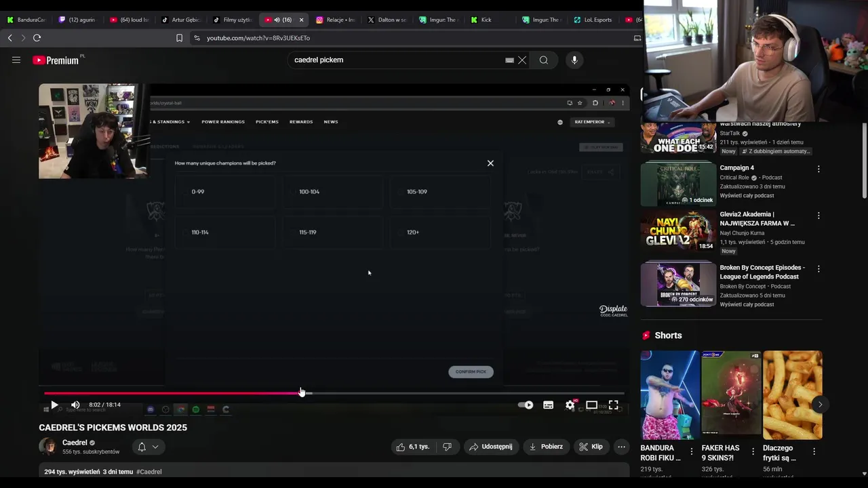Select the 100-104 option in video
The image size is (868, 488).
pos(333,192)
